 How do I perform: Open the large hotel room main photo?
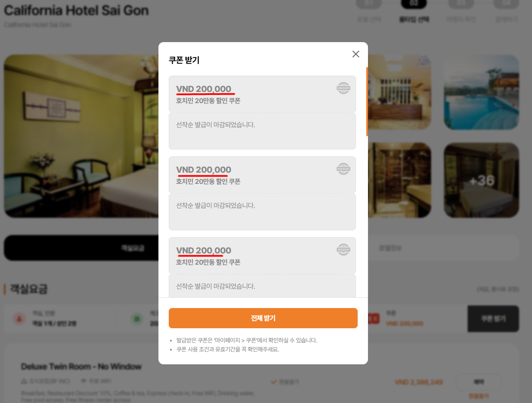click(x=82, y=136)
